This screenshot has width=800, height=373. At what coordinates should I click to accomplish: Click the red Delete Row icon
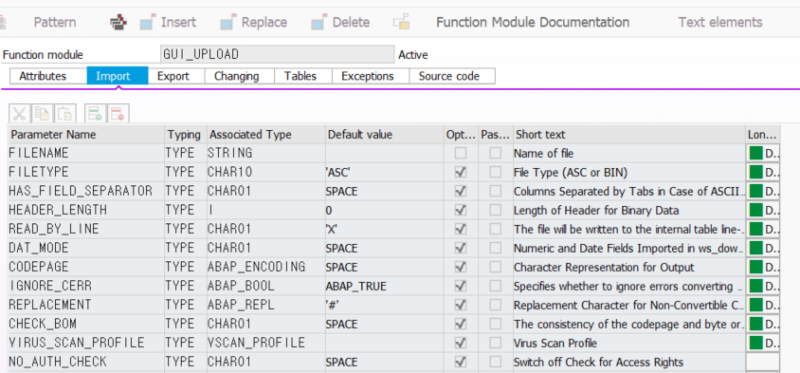tap(118, 113)
